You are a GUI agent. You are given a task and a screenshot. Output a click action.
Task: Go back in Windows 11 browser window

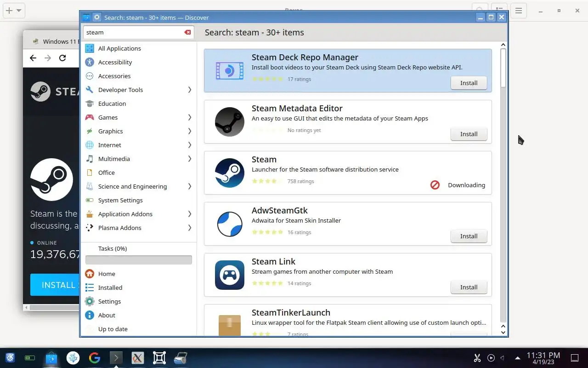click(33, 57)
